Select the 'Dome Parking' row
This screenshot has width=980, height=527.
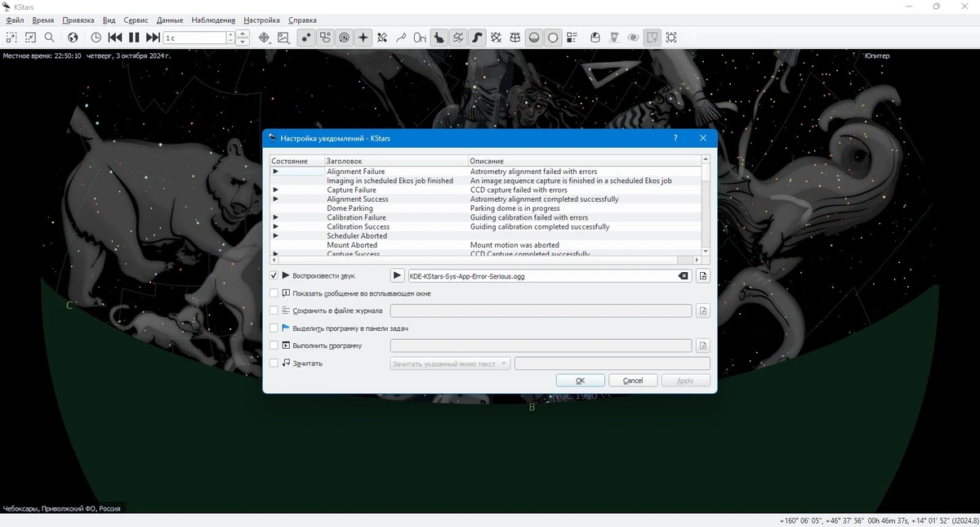[x=486, y=208]
